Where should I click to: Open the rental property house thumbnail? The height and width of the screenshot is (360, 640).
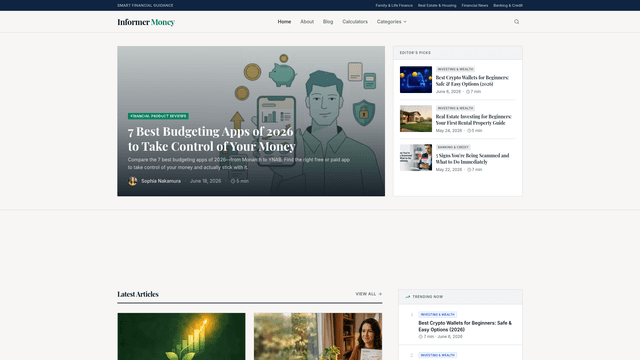tap(416, 118)
